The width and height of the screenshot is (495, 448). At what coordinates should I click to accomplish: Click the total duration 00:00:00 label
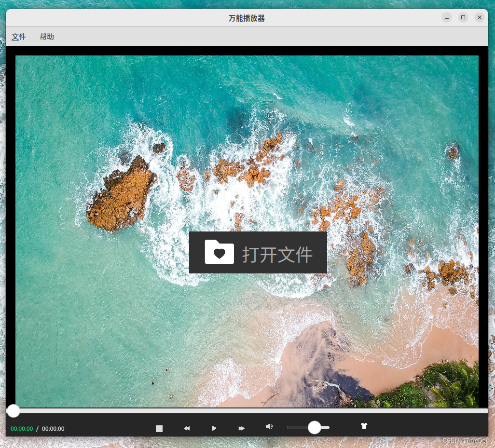[53, 428]
